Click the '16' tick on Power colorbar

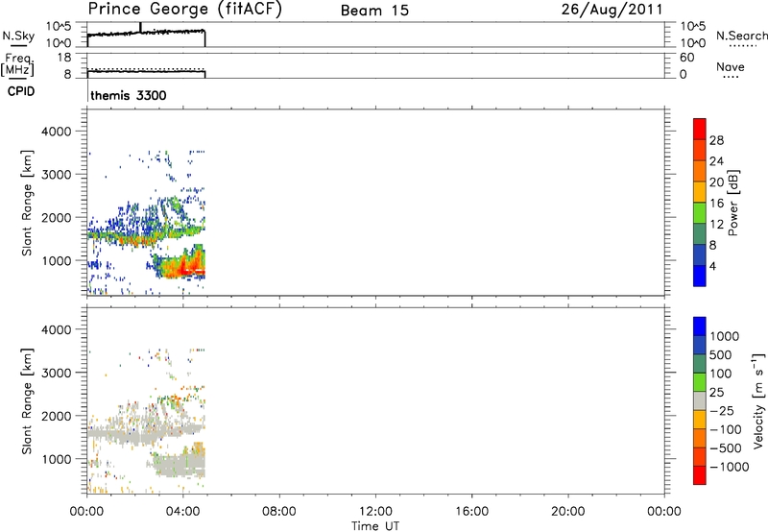tap(716, 204)
